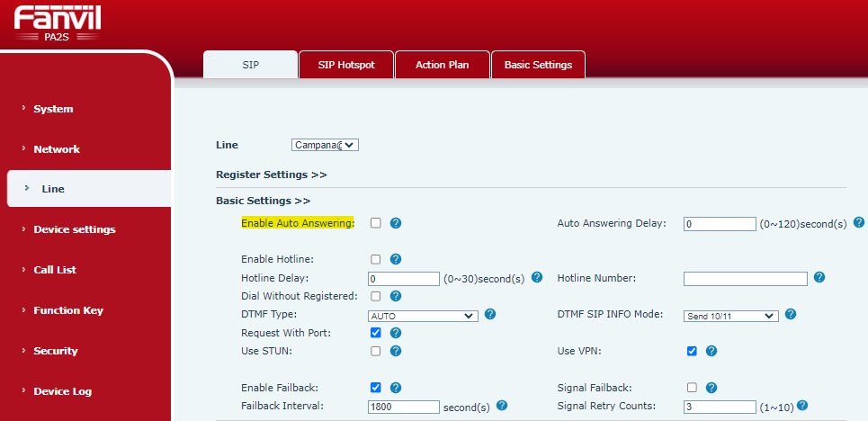Screen dimensions: 868x421
Task: Click the Use STUN label
Action: click(x=266, y=351)
